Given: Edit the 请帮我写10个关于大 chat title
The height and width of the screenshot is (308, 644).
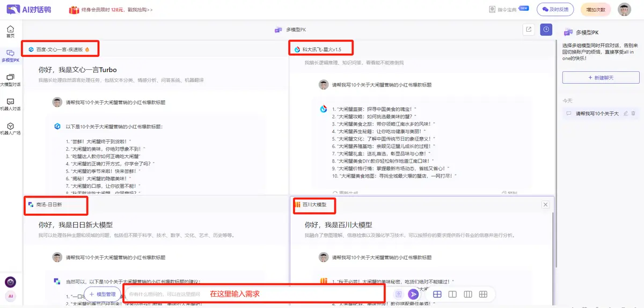Looking at the screenshot, I should (x=626, y=113).
